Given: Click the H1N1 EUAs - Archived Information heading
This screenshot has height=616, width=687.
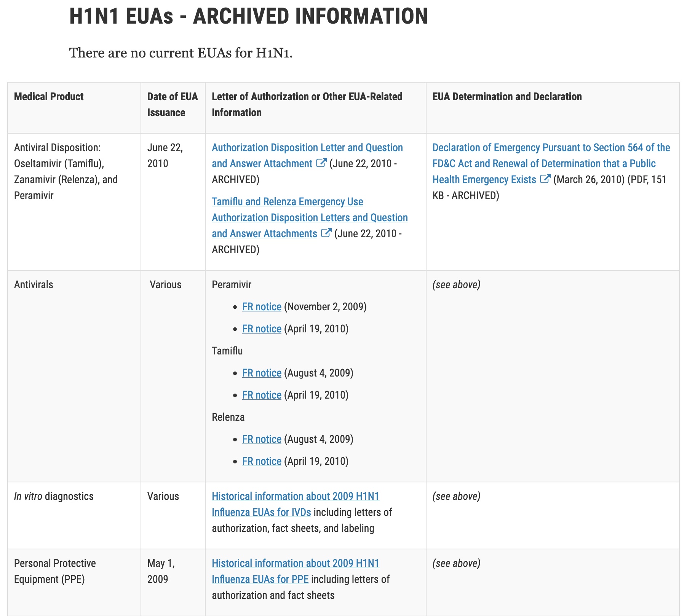Looking at the screenshot, I should 248,16.
